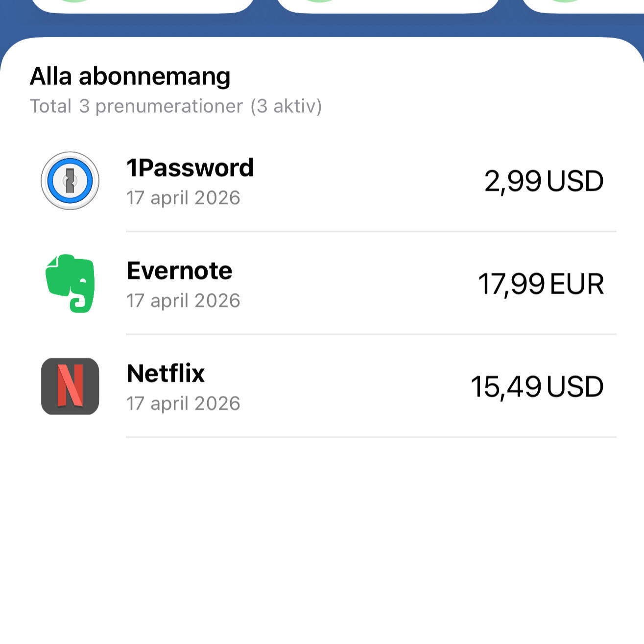Tap the partially visible top-middle card
This screenshot has height=644, width=644.
388,6
